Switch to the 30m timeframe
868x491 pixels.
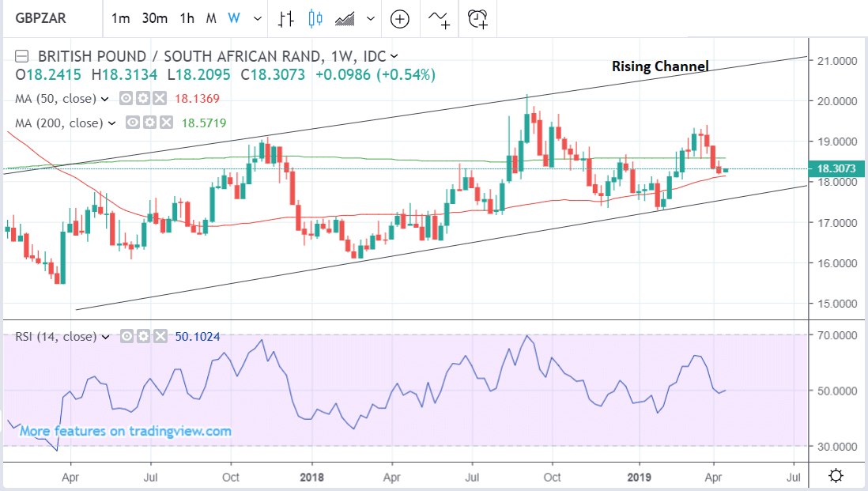[x=154, y=18]
